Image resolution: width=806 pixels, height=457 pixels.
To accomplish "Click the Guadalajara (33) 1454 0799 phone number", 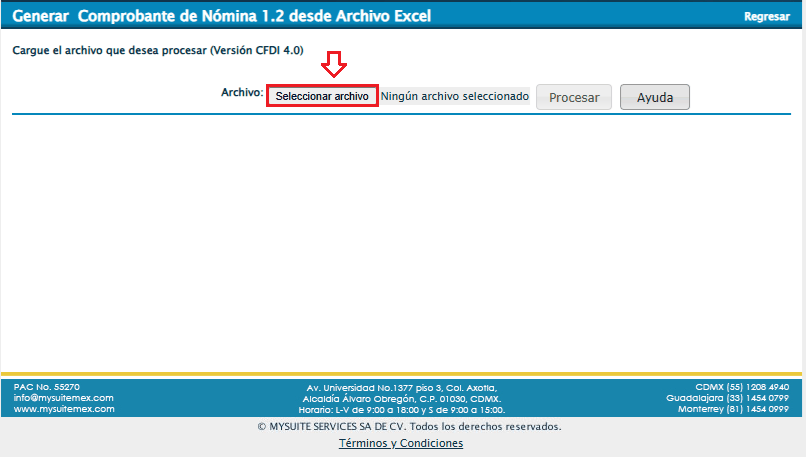I will (x=727, y=398).
